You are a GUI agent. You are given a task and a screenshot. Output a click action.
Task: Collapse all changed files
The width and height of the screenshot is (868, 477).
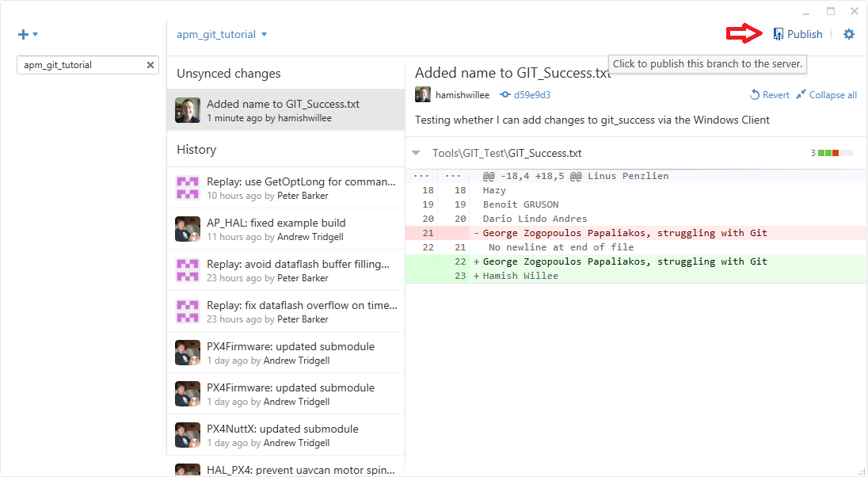[x=826, y=95]
